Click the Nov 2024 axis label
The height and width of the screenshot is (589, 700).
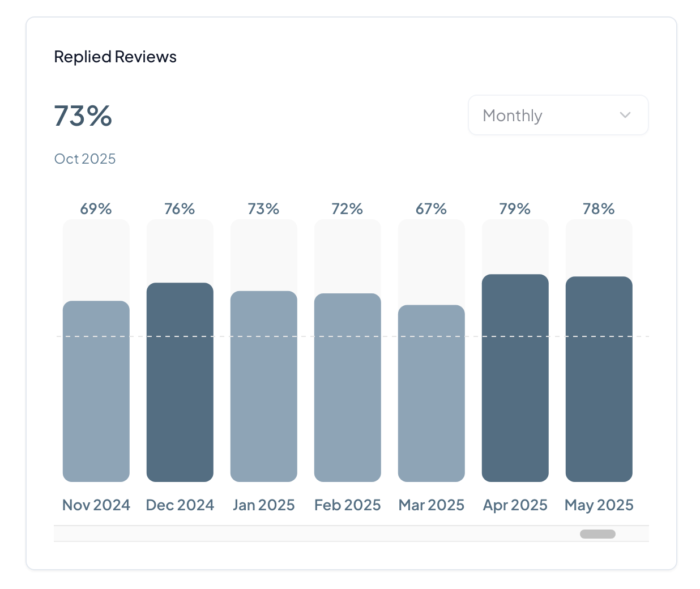96,505
